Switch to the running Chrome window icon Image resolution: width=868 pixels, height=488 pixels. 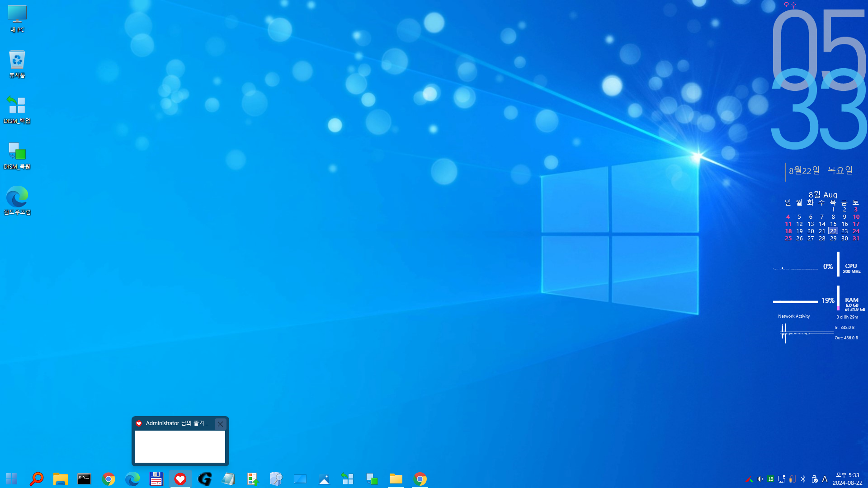pos(420,479)
